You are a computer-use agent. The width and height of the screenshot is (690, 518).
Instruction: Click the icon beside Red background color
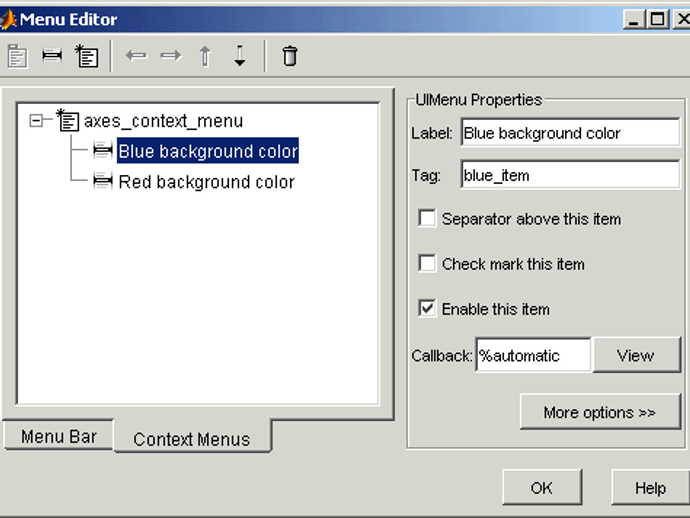pos(103,181)
